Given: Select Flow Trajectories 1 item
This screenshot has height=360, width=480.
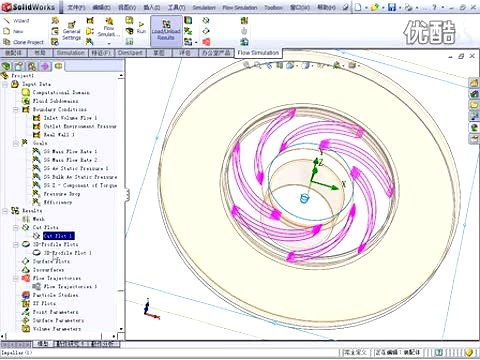Looking at the screenshot, I should tap(70, 286).
